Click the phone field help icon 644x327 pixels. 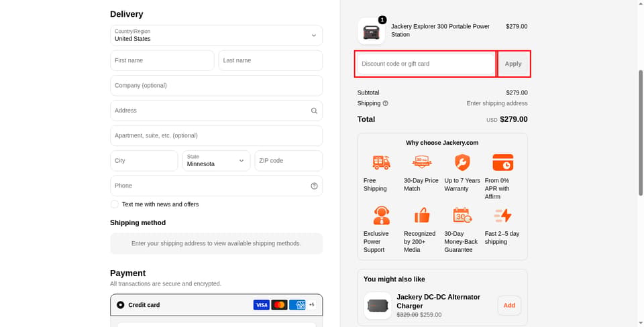click(x=314, y=186)
